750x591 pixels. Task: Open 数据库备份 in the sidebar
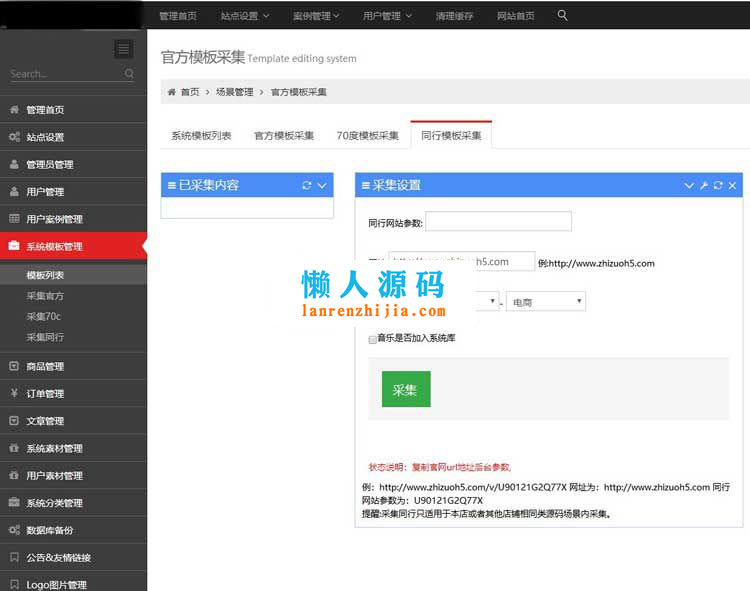(49, 530)
